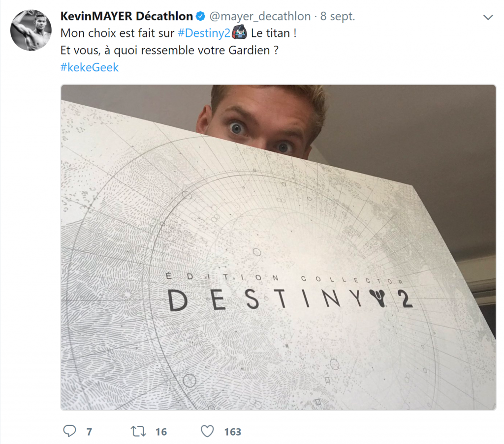Click the reply count 7
Image resolution: width=504 pixels, height=444 pixels.
(x=90, y=432)
